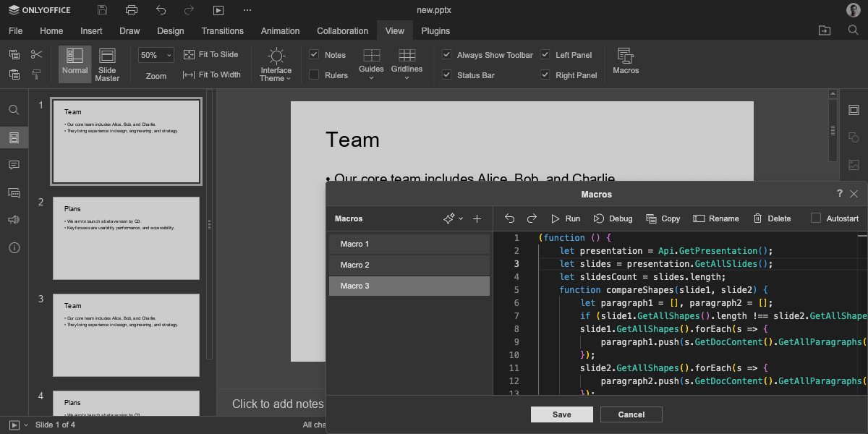This screenshot has height=434, width=868.
Task: Open the Transitions tab
Action: point(222,30)
